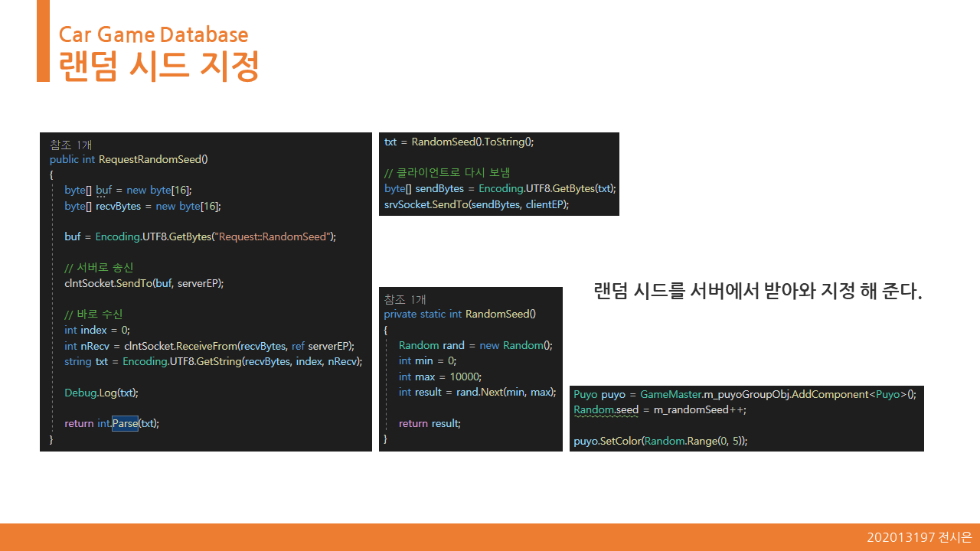980x551 pixels.
Task: Click the description '랜덤 시드를 서버에서 받아와 지정 해 준다.'
Action: click(x=758, y=292)
